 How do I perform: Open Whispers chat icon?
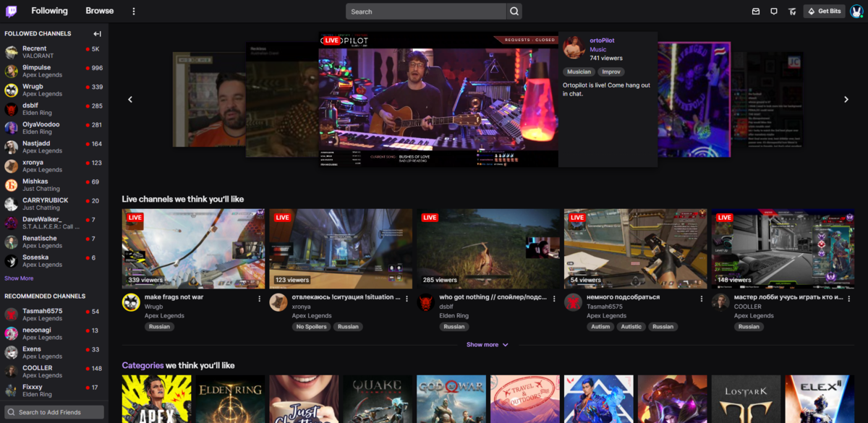point(774,11)
